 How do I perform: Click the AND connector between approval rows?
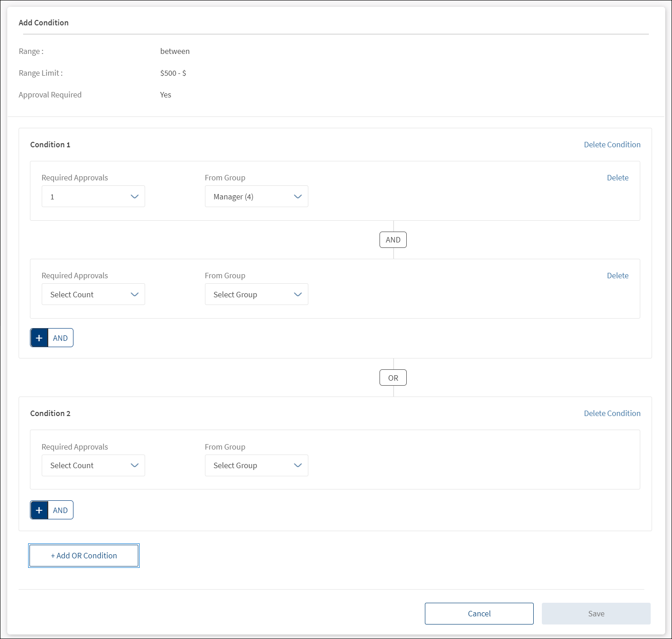pos(393,240)
